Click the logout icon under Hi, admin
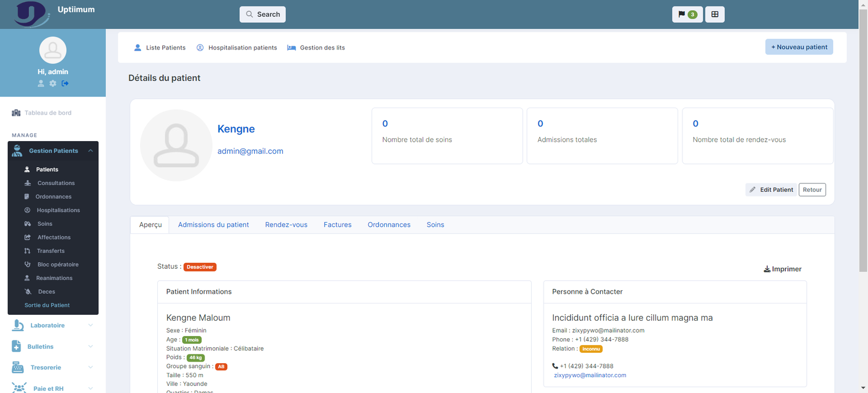 [x=65, y=84]
